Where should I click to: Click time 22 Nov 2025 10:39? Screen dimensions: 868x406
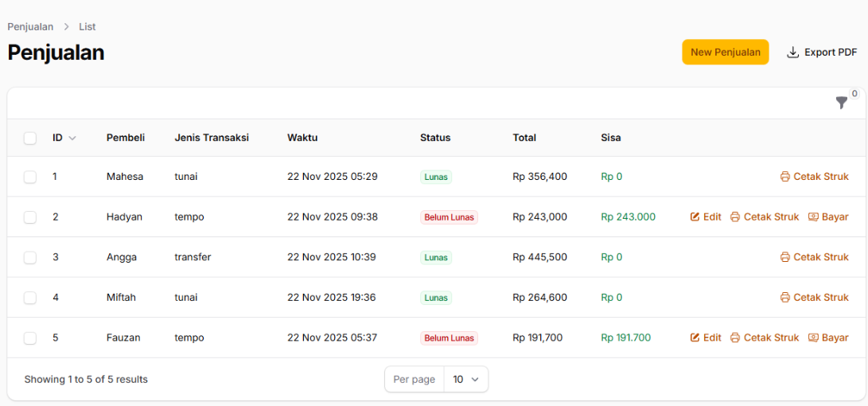[332, 257]
